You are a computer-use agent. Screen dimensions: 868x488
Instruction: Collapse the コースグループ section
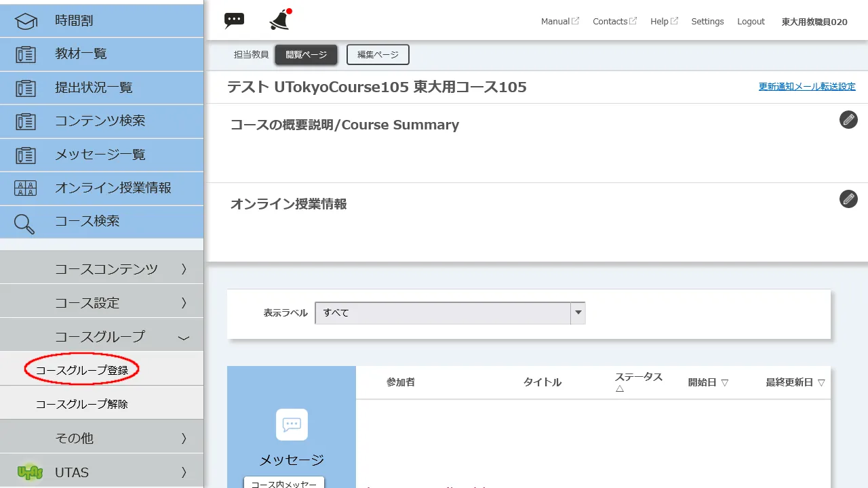102,335
